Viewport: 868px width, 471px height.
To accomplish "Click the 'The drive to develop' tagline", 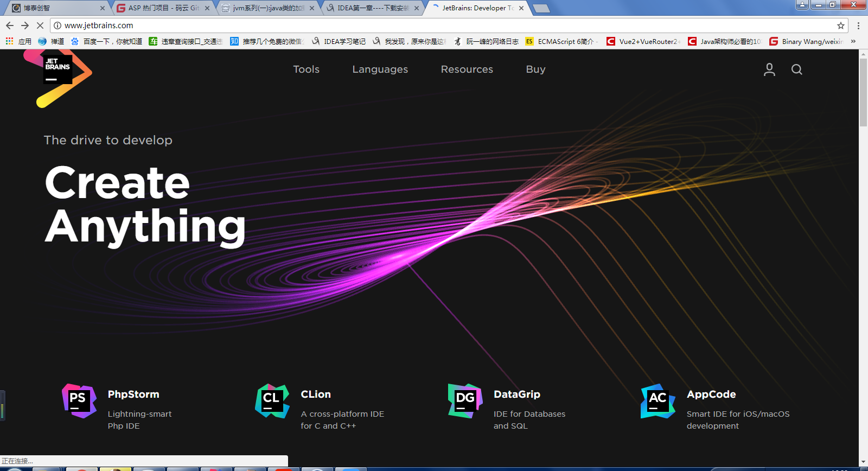I will pos(108,140).
